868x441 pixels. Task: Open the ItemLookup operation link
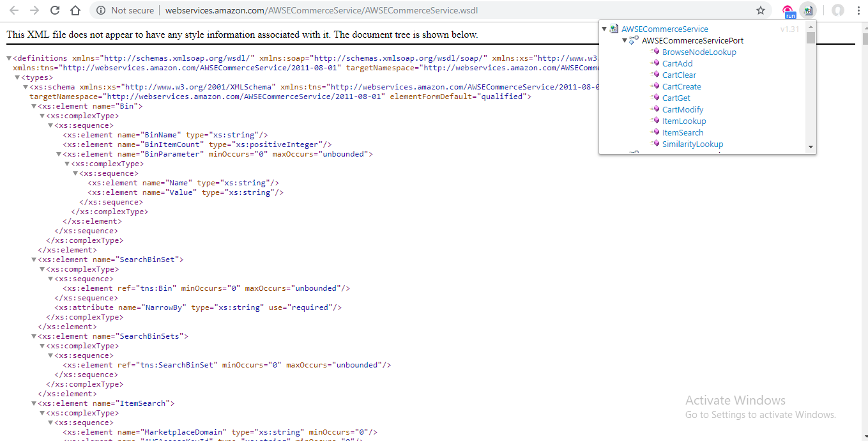click(684, 121)
